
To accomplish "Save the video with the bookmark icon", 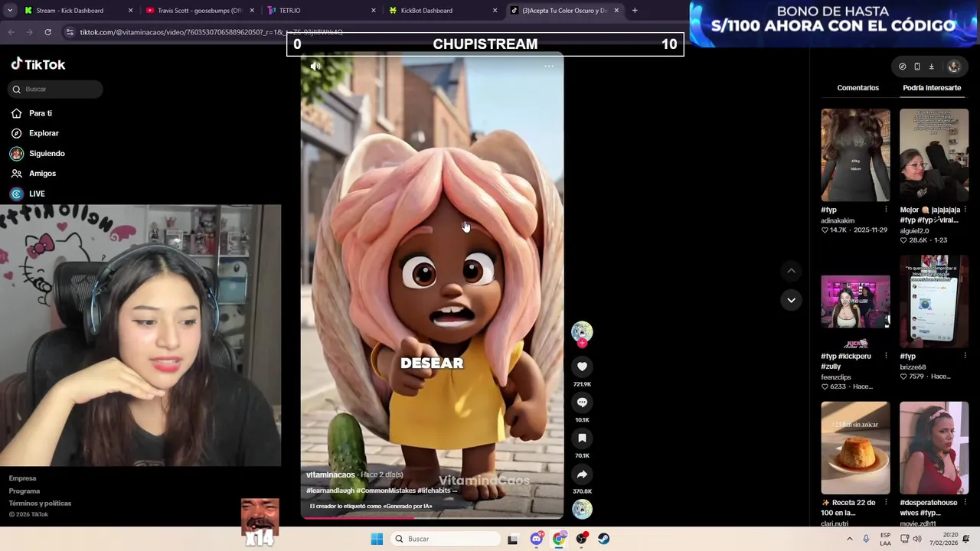I will tap(582, 439).
